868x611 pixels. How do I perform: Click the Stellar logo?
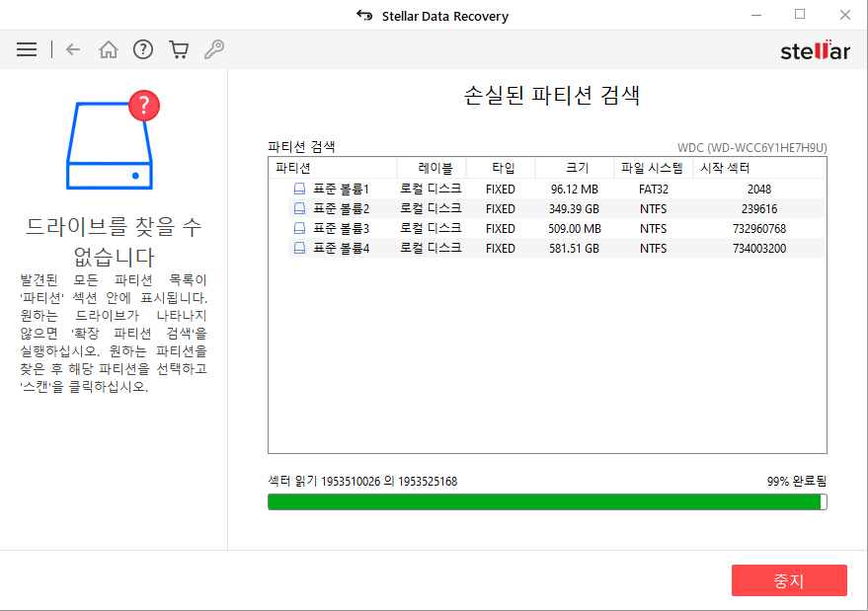click(x=815, y=50)
